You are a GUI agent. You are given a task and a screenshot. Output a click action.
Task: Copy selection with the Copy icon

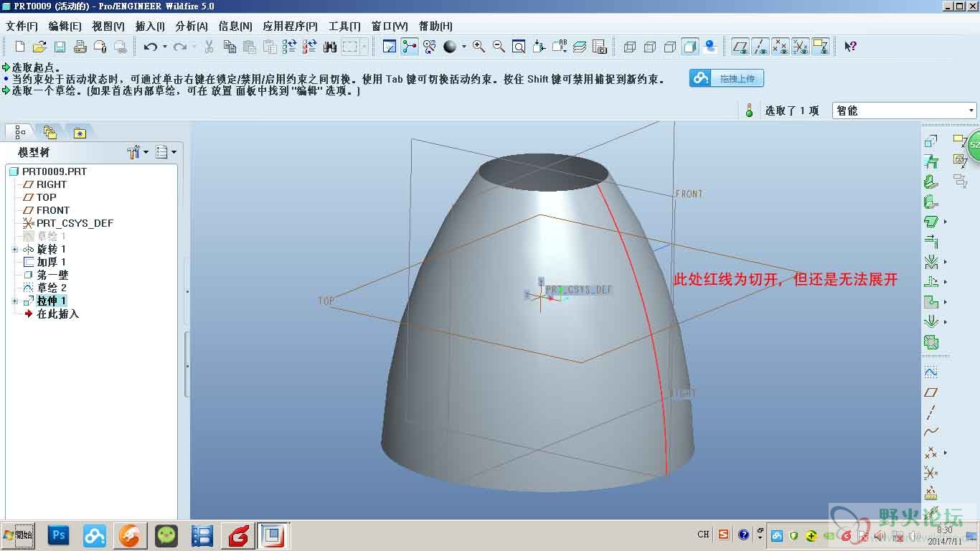click(230, 47)
